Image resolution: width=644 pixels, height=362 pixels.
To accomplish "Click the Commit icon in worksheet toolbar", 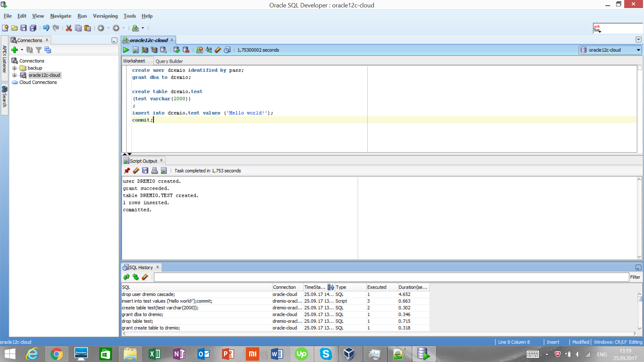I will click(x=176, y=50).
